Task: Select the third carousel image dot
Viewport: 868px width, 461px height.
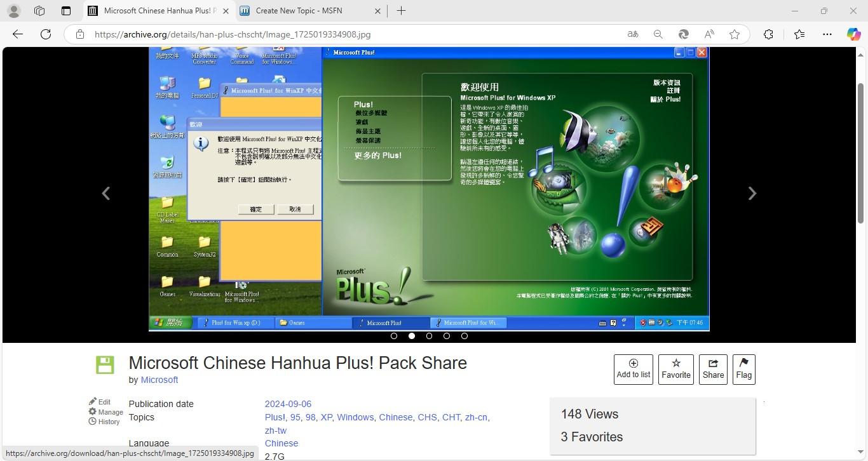Action: (x=430, y=336)
